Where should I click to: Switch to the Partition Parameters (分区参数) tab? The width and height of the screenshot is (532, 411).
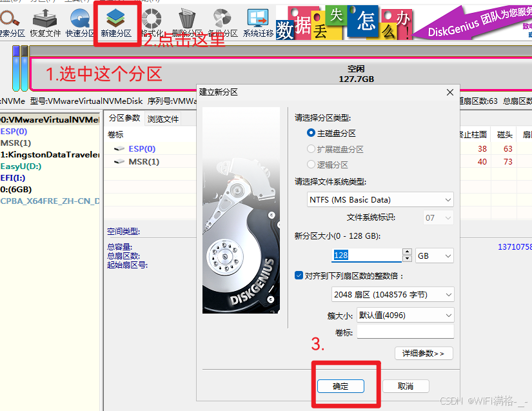point(124,118)
